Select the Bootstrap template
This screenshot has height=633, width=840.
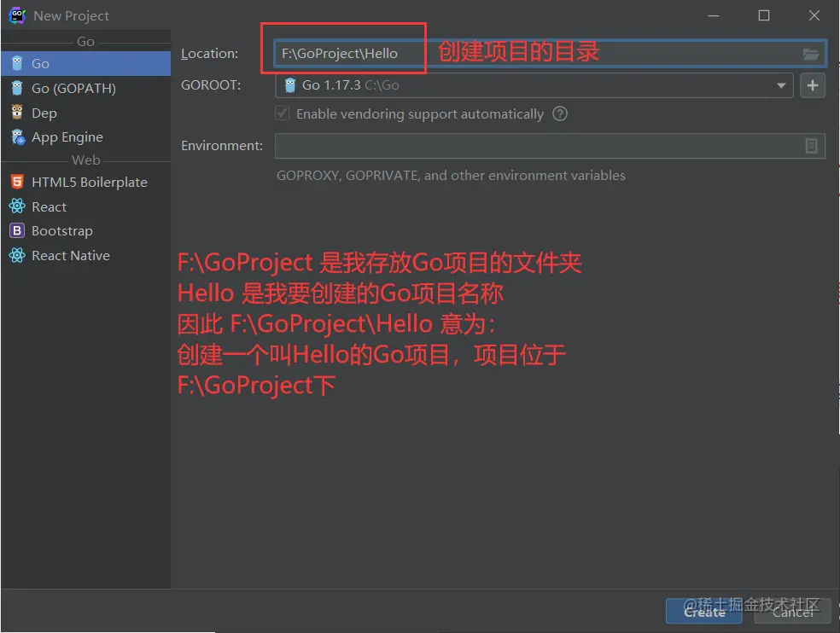click(85, 231)
